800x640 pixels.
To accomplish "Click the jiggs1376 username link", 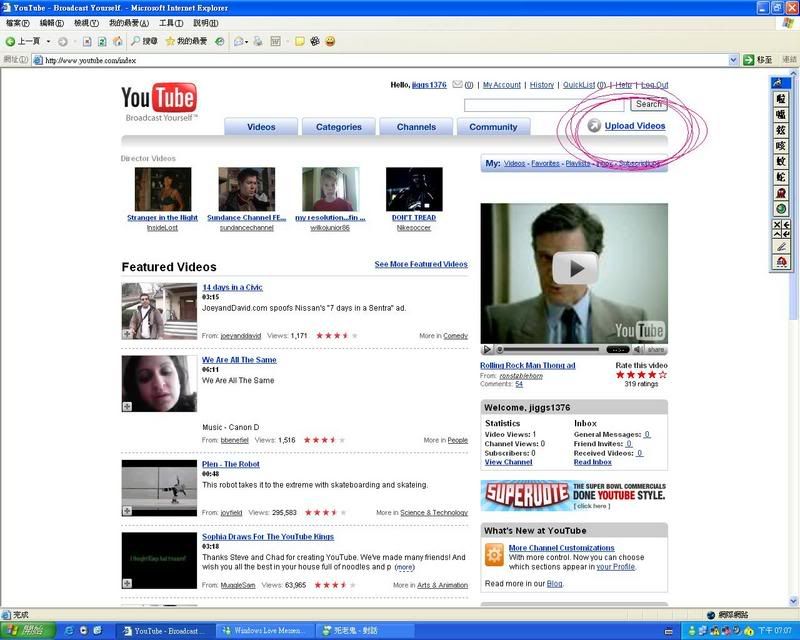I will 429,85.
